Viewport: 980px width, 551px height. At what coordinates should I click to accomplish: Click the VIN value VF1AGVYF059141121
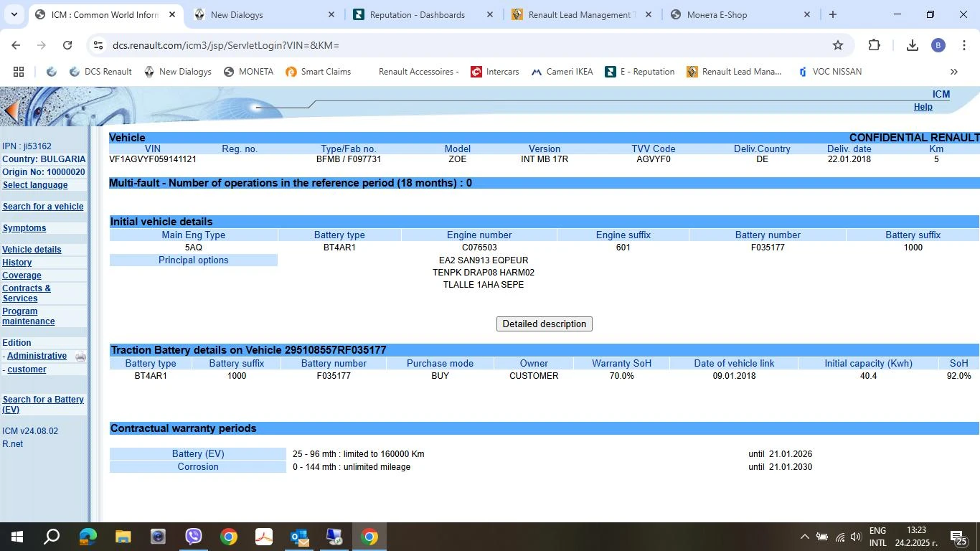153,159
